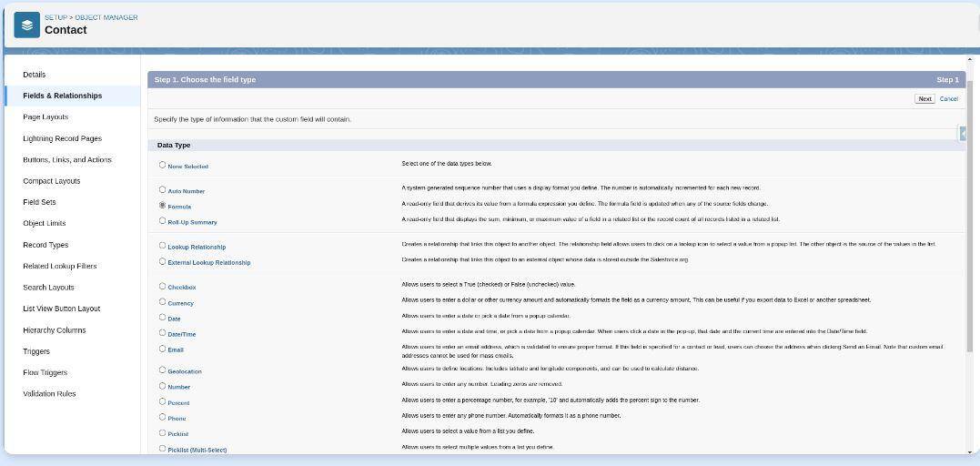Click the scrollbar down arrow
980x466 pixels.
970,451
